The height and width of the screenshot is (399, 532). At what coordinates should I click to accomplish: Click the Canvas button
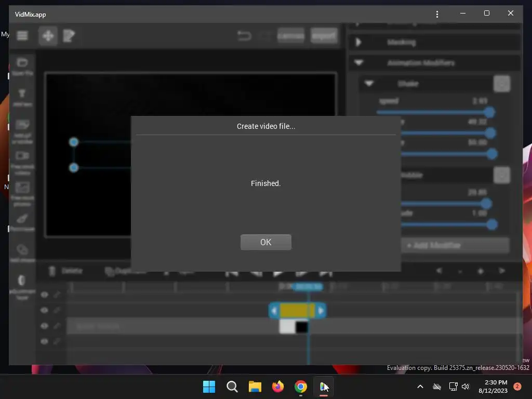click(291, 36)
